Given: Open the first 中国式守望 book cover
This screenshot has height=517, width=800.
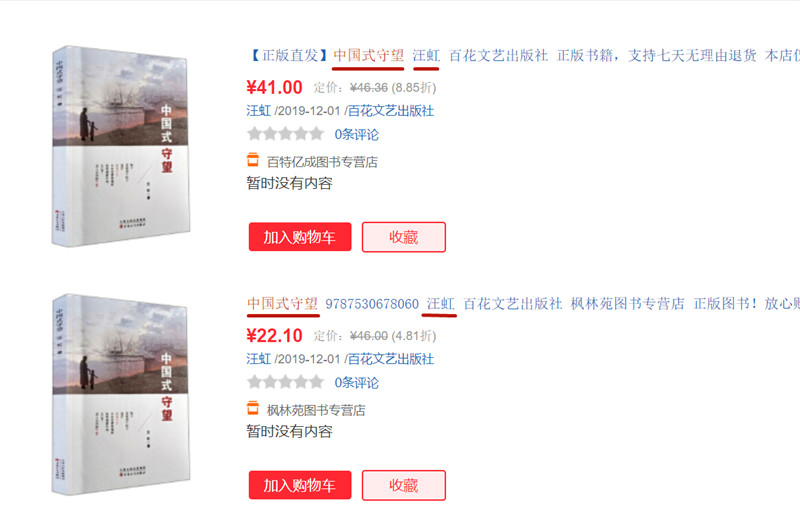Looking at the screenshot, I should coord(120,146).
